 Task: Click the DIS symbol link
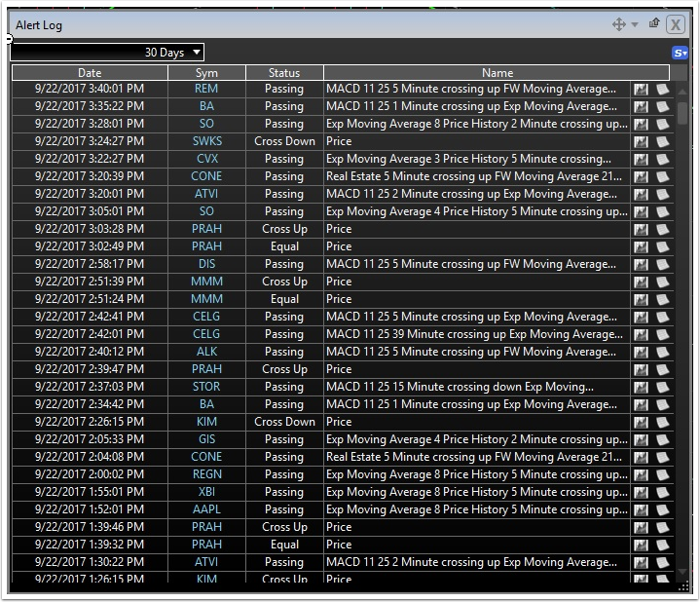click(x=206, y=264)
